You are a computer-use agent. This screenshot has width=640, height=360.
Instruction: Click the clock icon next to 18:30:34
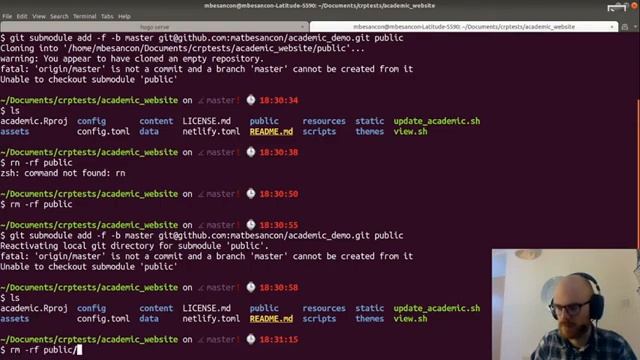[251, 100]
